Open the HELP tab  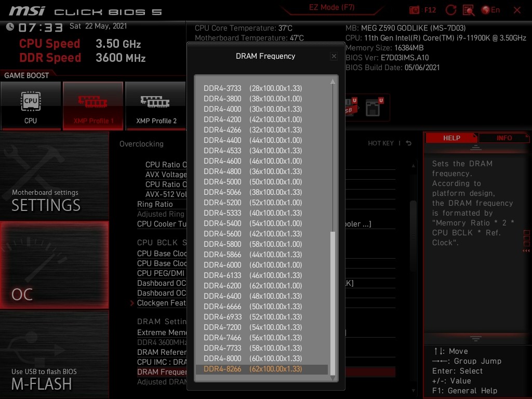pos(451,138)
